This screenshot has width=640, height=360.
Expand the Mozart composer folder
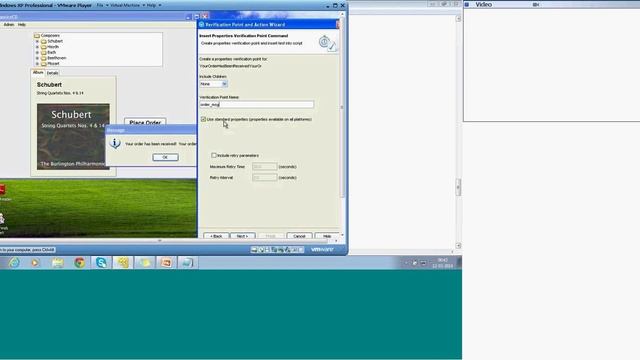tap(37, 64)
